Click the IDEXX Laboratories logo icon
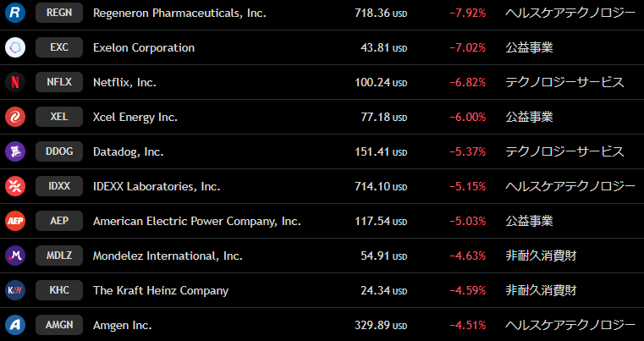The image size is (644, 341). (x=15, y=186)
